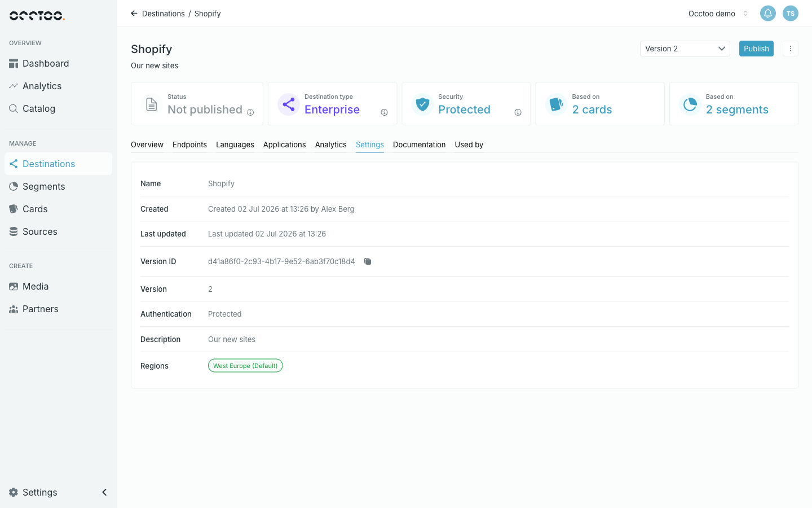The width and height of the screenshot is (812, 508).
Task: Click the Our new sites Description value
Action: (x=232, y=339)
